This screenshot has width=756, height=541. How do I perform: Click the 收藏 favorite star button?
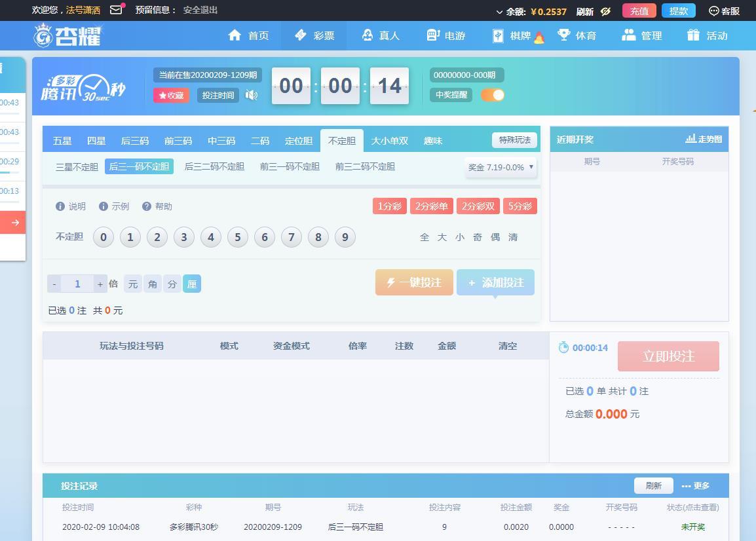tap(171, 96)
